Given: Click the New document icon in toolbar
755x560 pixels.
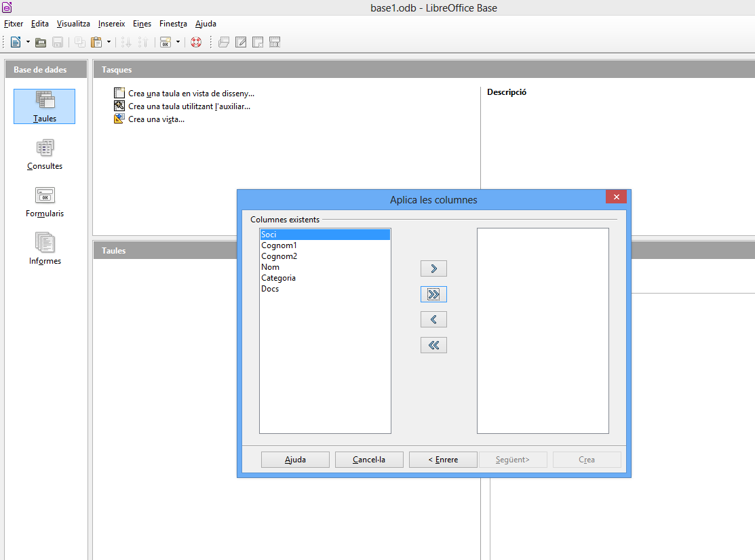Looking at the screenshot, I should coord(15,42).
